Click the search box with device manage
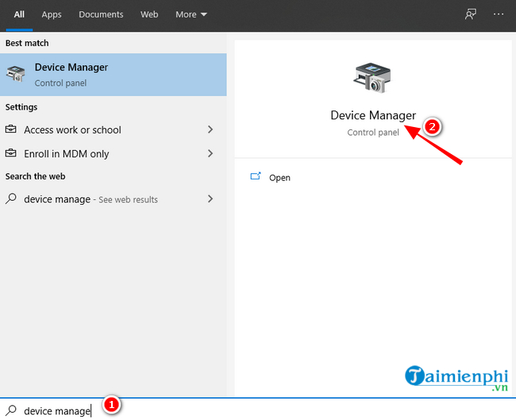Image resolution: width=516 pixels, height=420 pixels. (x=258, y=410)
